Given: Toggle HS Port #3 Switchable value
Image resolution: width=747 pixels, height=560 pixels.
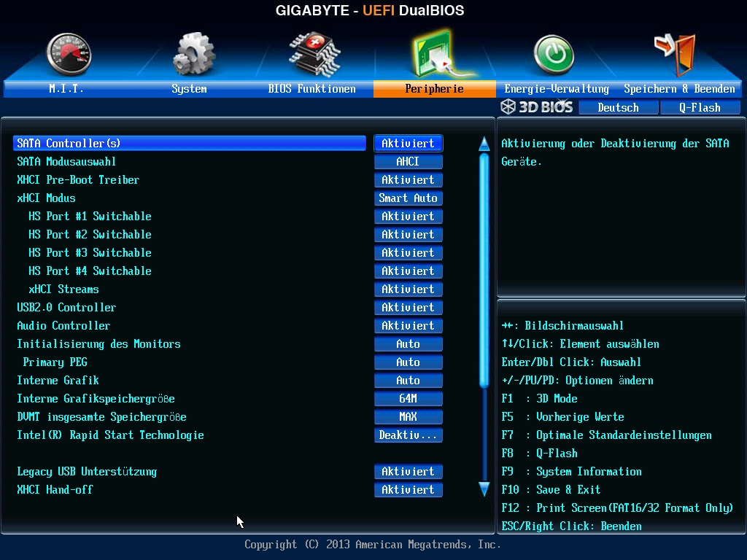Looking at the screenshot, I should click(409, 253).
